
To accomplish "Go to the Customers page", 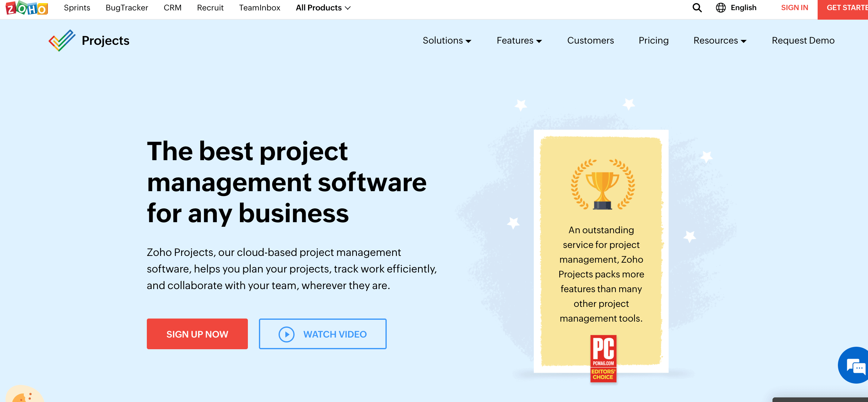I will tap(590, 41).
